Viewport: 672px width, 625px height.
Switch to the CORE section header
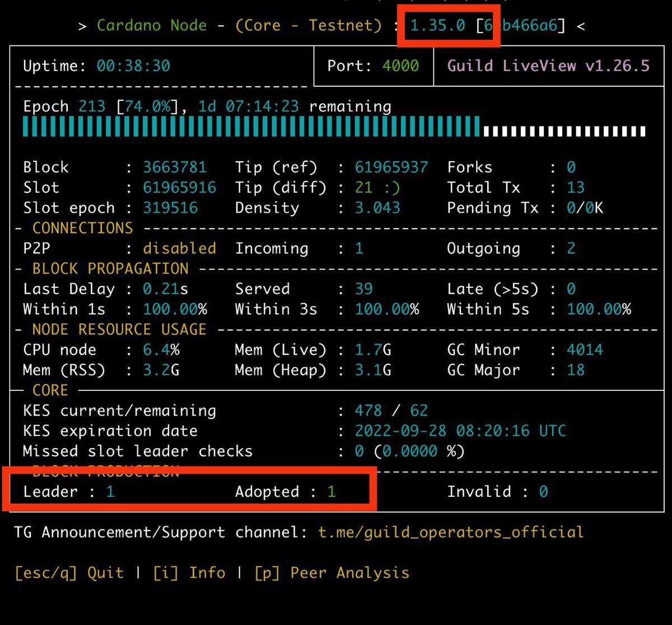pyautogui.click(x=50, y=390)
